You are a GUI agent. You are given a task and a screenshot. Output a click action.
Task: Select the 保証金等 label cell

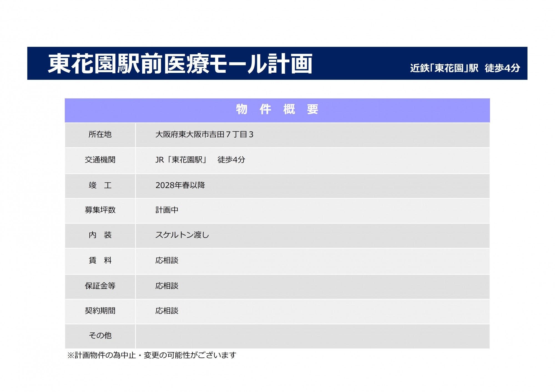(100, 286)
